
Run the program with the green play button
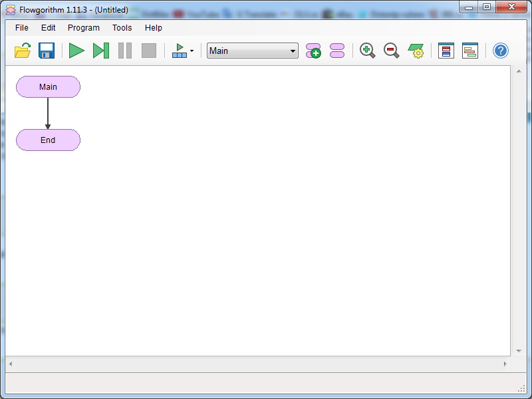[x=77, y=51]
